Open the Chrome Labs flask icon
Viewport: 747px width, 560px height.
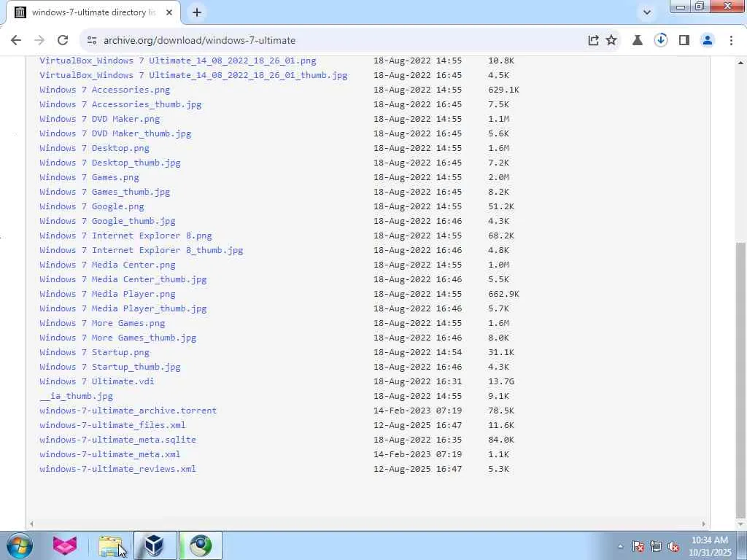pyautogui.click(x=638, y=41)
